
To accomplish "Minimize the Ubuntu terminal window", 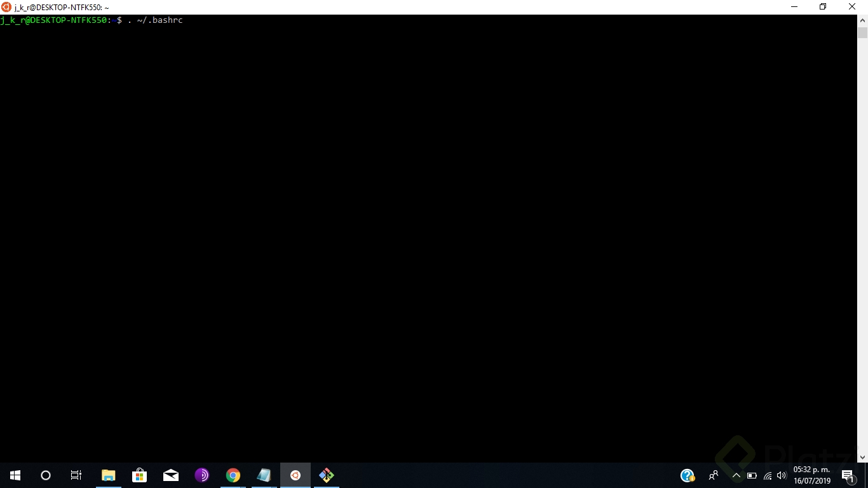I will pyautogui.click(x=794, y=7).
